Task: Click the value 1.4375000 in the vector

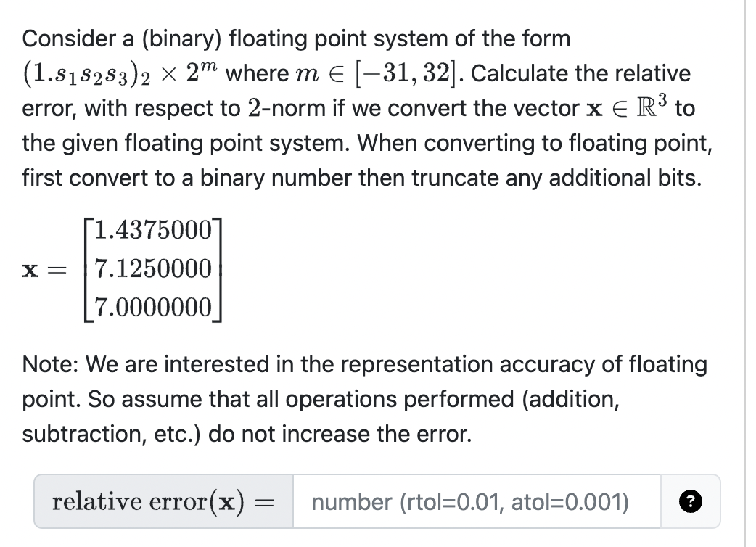Action: click(x=153, y=231)
